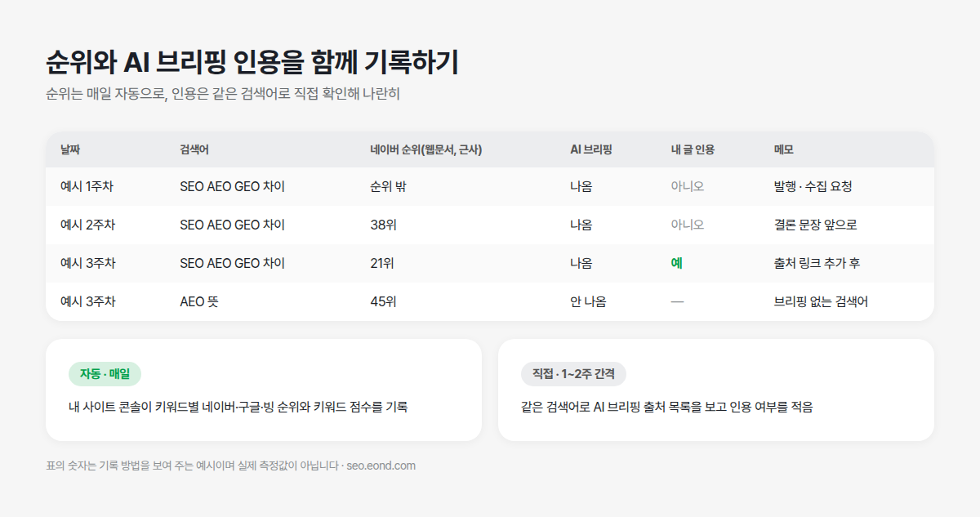Click the '브리핑 없는 검색어' memo cell
Viewport: 980px width, 517px height.
[821, 301]
